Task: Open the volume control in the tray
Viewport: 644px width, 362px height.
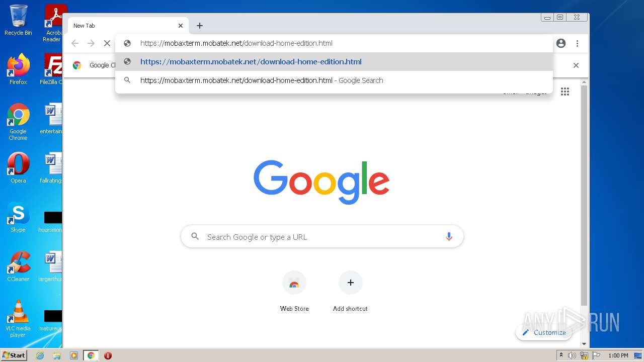Action: (572, 355)
